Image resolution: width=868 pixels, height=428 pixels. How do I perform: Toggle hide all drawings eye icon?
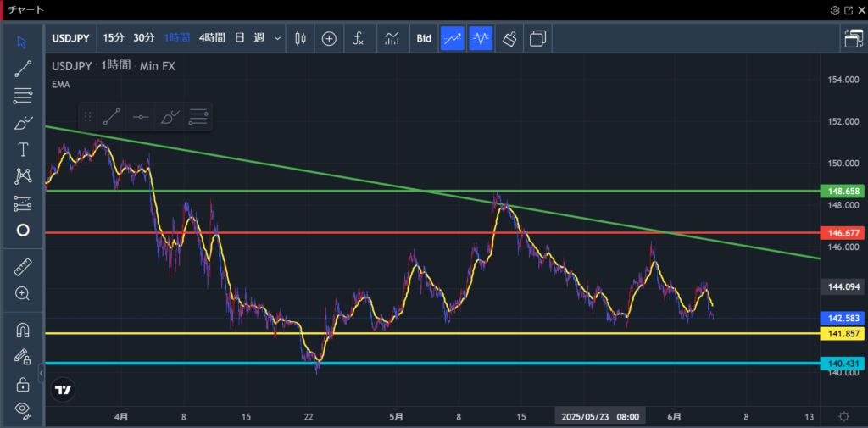click(x=23, y=409)
